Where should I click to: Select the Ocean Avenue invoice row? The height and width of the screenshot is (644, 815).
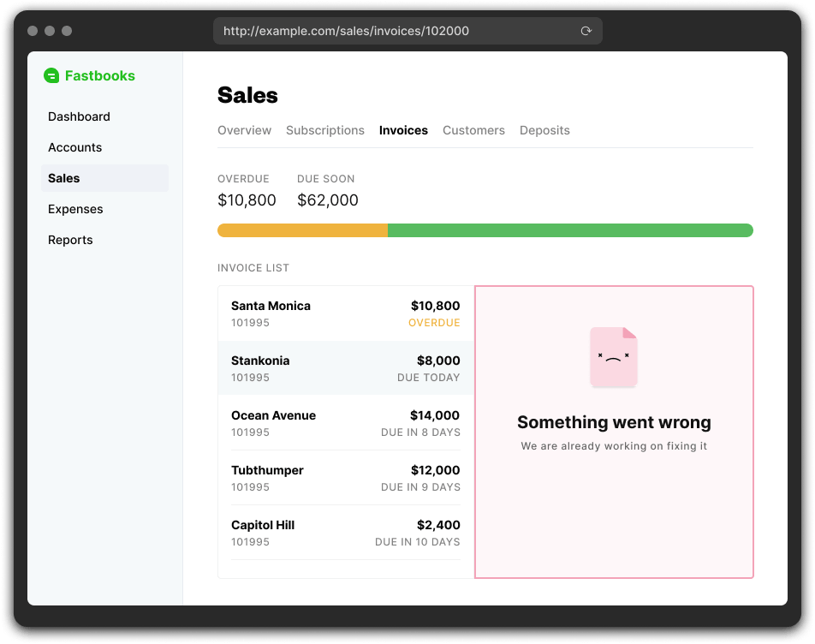click(x=346, y=423)
